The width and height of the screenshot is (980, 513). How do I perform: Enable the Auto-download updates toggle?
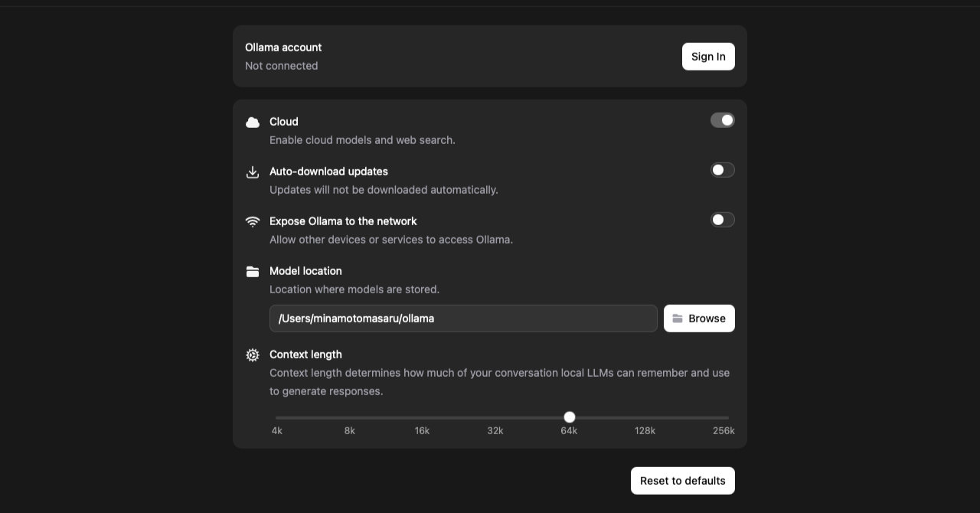pos(722,170)
